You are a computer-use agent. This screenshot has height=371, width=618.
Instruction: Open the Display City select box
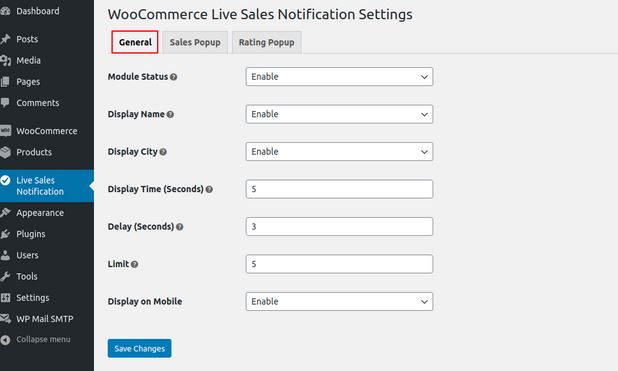coord(339,151)
